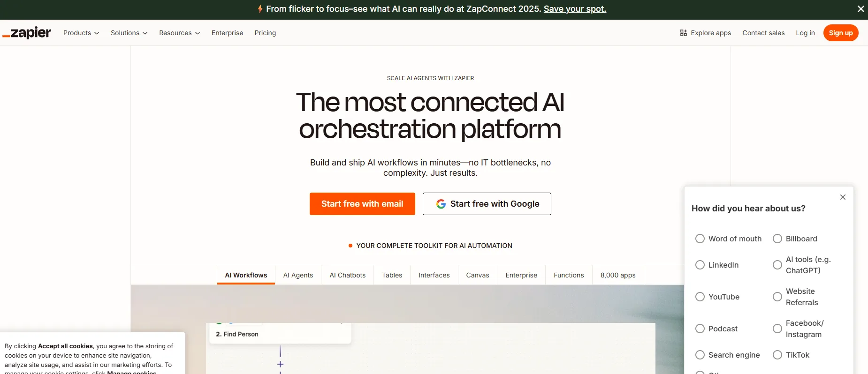Pick the YouTube radio option
The image size is (868, 374).
click(x=700, y=297)
